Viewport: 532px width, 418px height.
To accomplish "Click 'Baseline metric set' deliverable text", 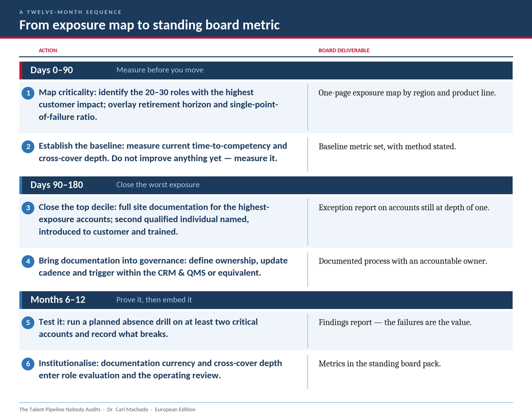I will [x=387, y=146].
